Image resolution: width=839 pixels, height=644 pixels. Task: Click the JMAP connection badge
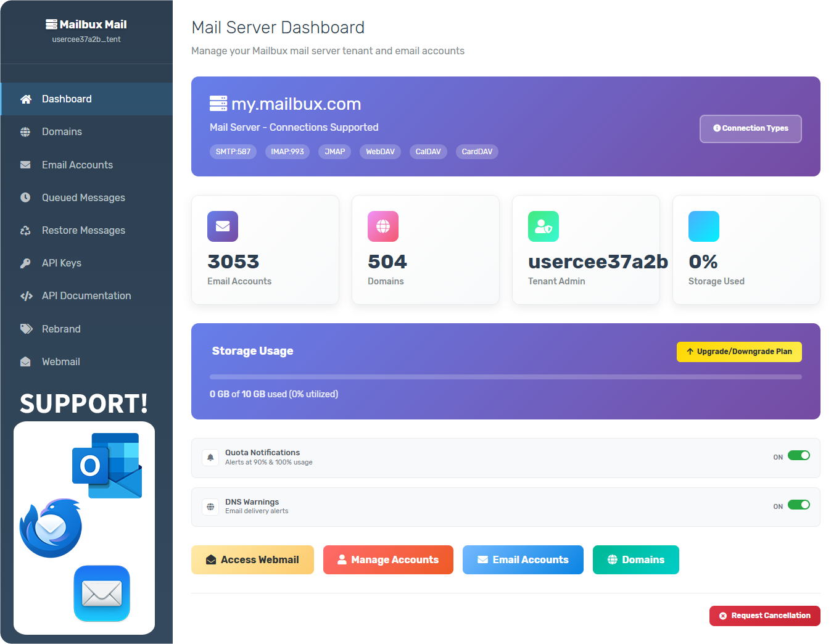(335, 152)
